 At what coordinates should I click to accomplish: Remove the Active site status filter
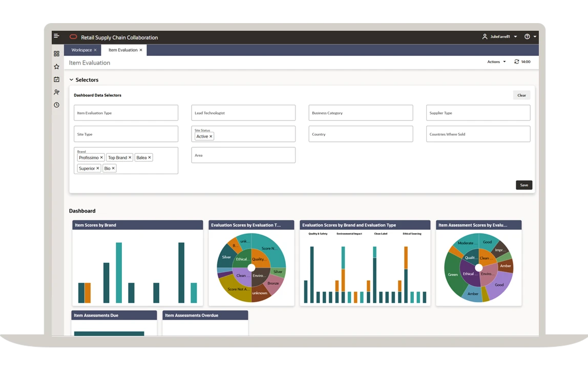click(x=211, y=136)
